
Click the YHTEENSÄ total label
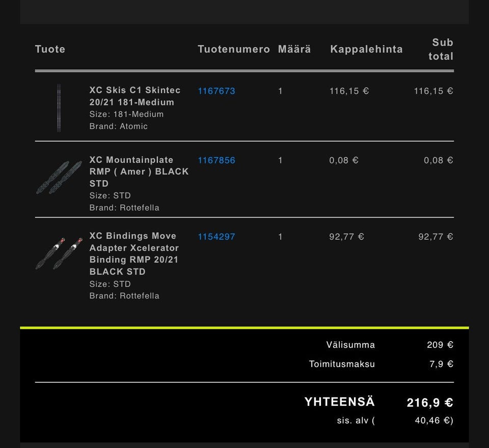(340, 402)
